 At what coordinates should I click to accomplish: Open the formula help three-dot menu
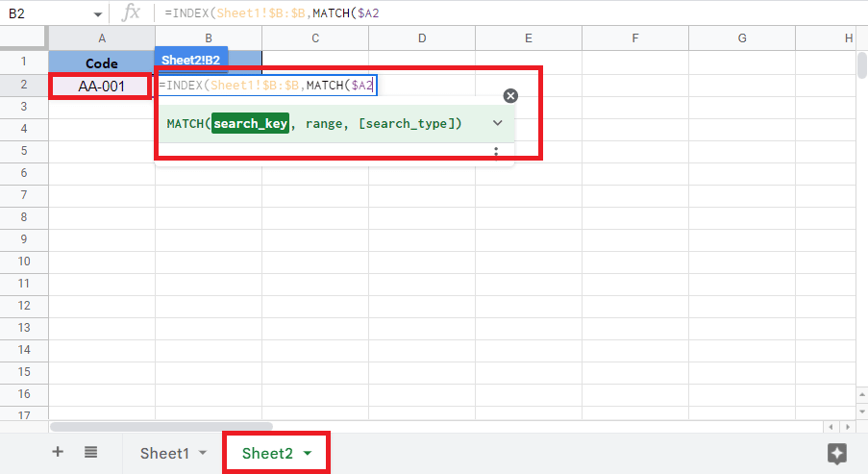496,152
